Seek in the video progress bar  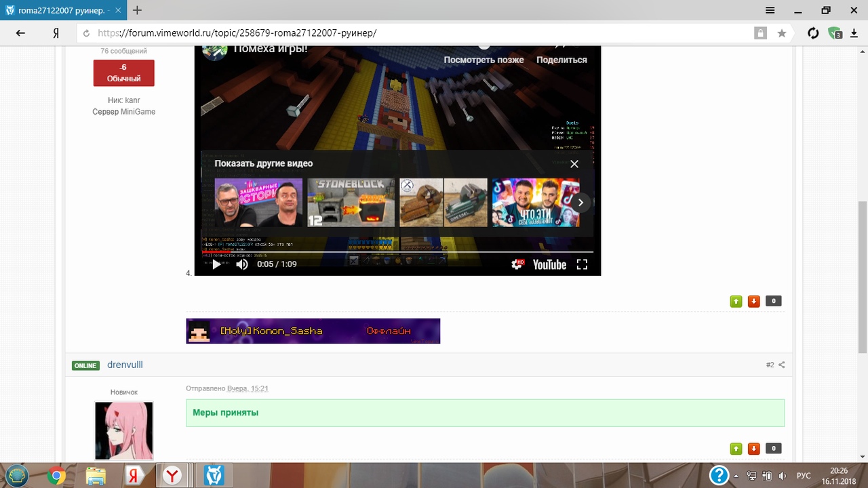click(397, 252)
